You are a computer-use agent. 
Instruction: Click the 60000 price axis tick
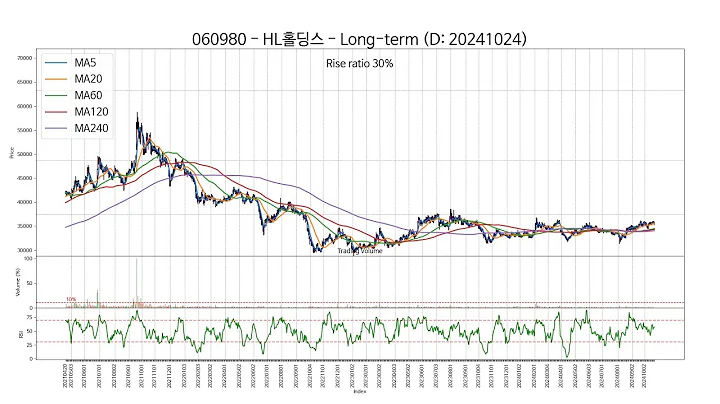click(25, 106)
